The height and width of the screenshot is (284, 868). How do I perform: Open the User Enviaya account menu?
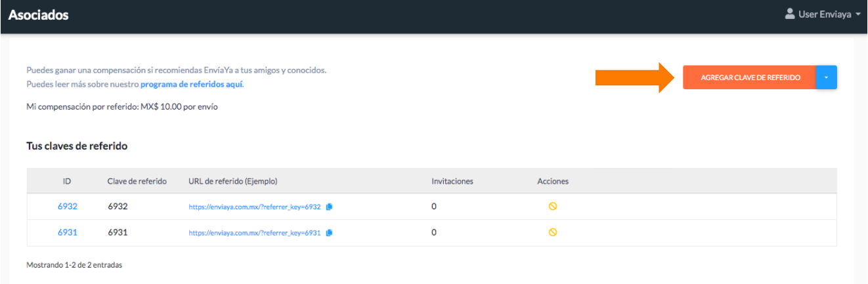click(x=823, y=14)
